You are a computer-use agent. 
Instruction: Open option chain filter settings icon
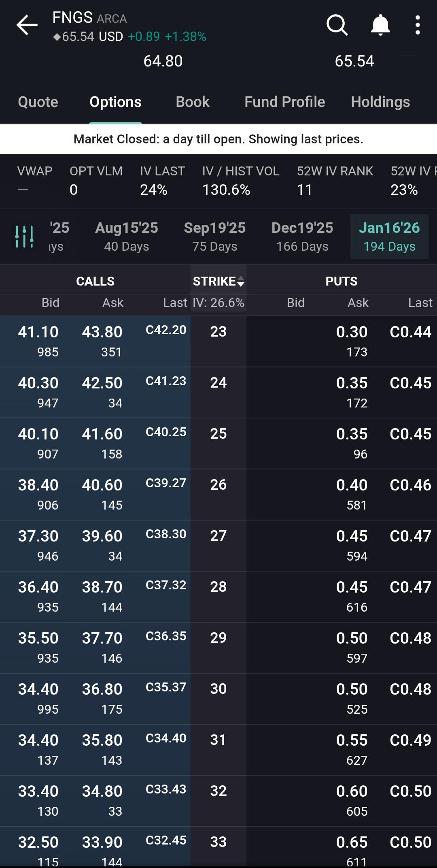(x=24, y=237)
